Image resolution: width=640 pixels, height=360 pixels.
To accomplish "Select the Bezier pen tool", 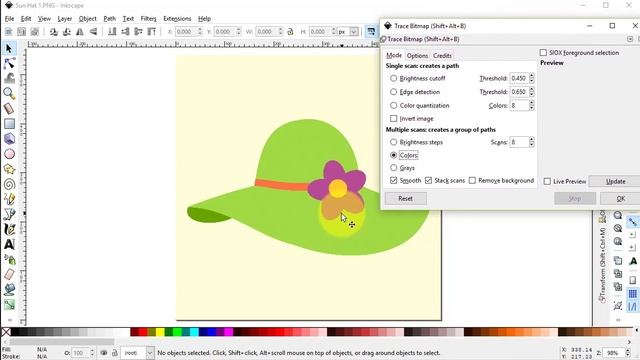I will tap(9, 214).
